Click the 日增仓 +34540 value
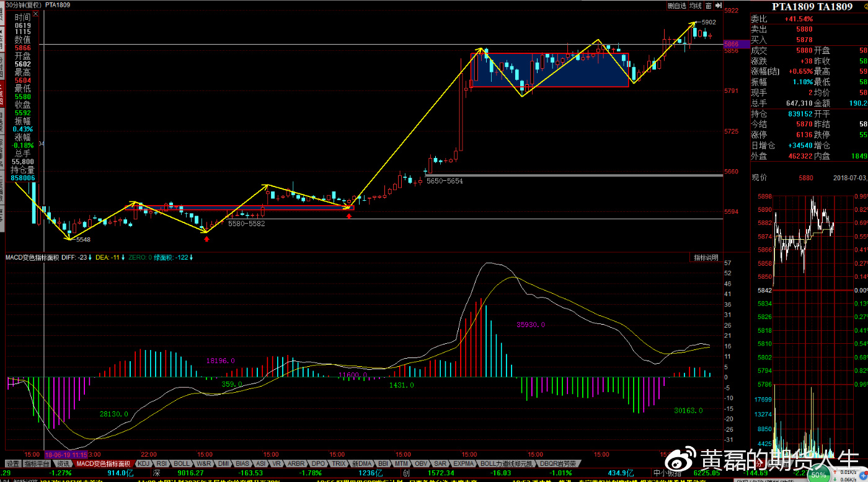Screen dimensions: 868x482 point(800,145)
